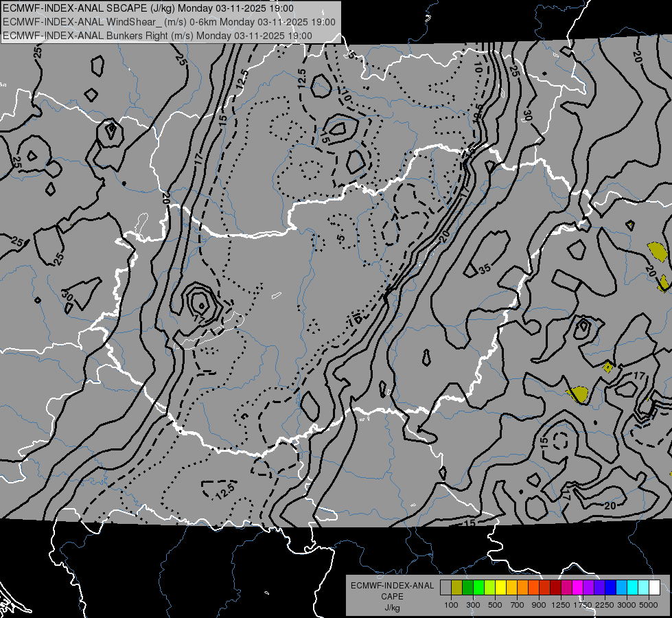Click the 500 tick label in legend

click(x=495, y=605)
